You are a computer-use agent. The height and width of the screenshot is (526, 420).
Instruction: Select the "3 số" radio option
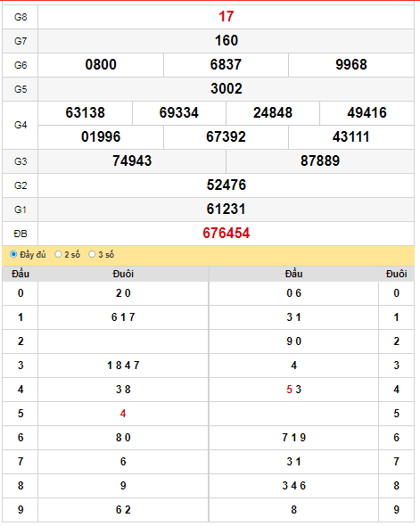[92, 254]
